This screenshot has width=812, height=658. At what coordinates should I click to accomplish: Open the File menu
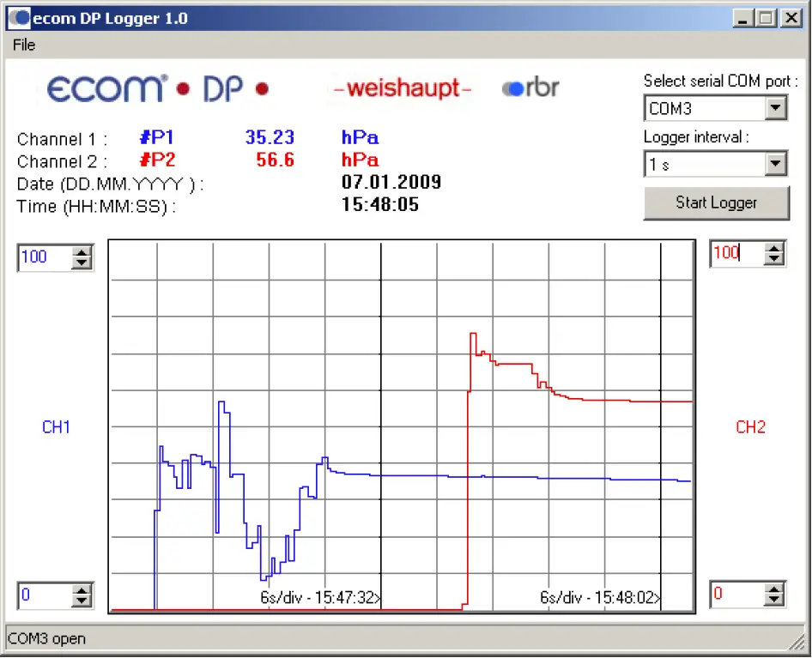pos(23,45)
